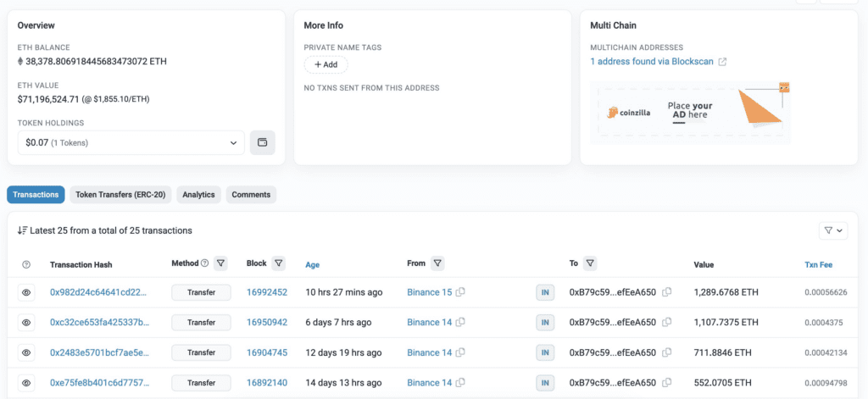Image resolution: width=868 pixels, height=399 pixels.
Task: Copy From address in 1,107.7375 ETH row
Action: (460, 322)
